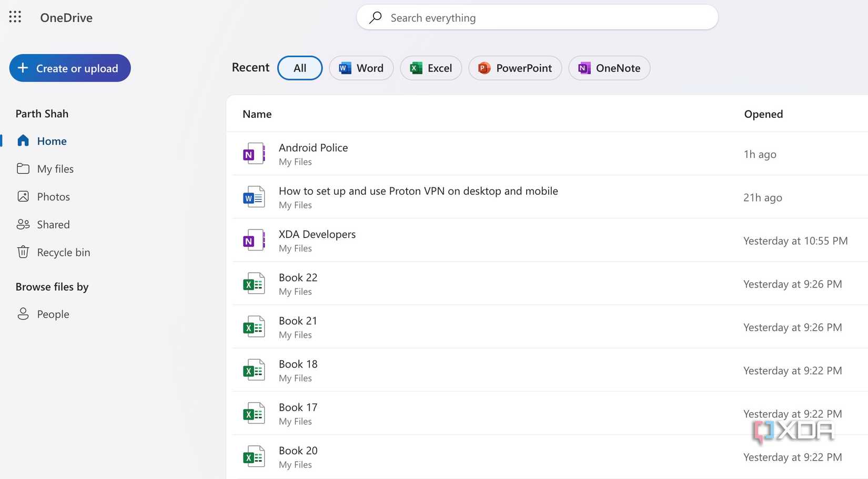The width and height of the screenshot is (868, 479).
Task: Click the Create or upload button
Action: [70, 68]
